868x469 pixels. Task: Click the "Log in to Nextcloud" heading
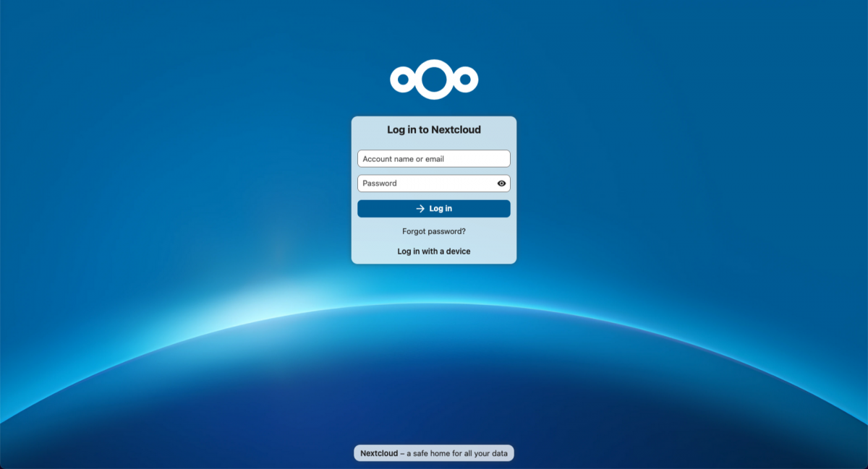click(434, 130)
